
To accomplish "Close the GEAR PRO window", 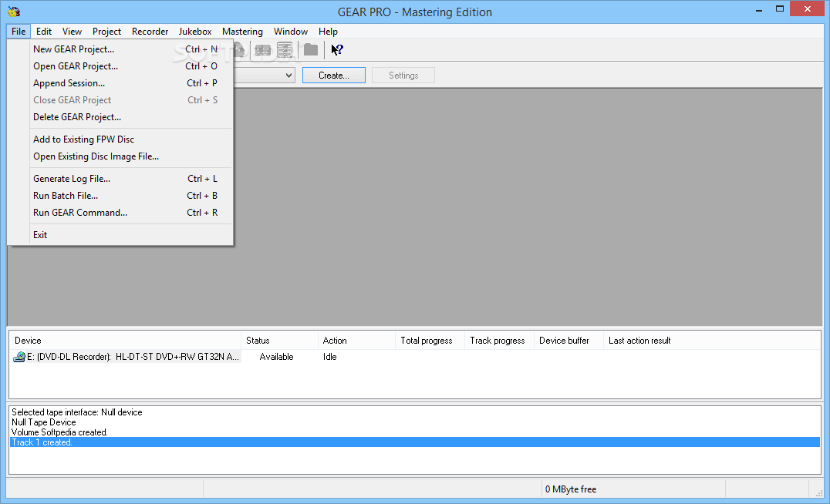I will 807,9.
